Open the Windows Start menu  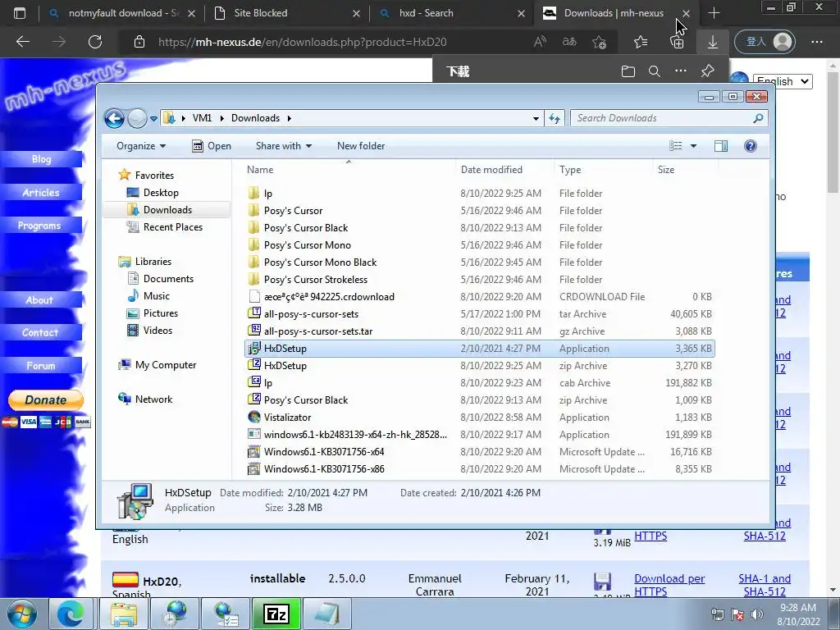pyautogui.click(x=21, y=614)
